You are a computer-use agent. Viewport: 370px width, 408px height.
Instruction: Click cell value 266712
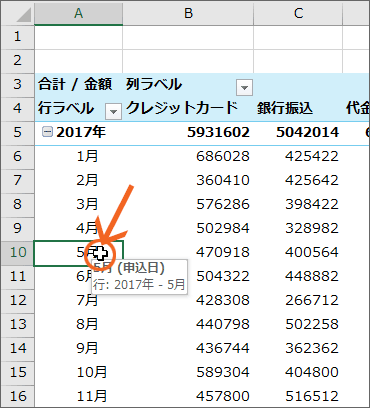click(312, 300)
